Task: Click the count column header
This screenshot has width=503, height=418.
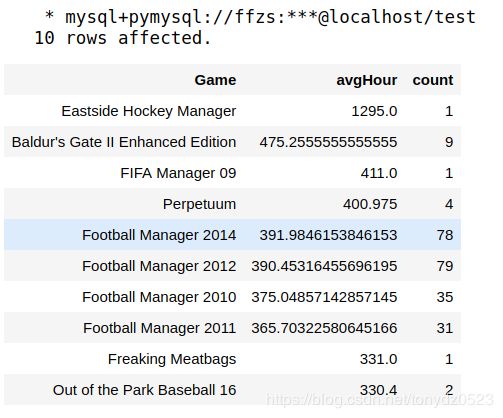Action: click(x=433, y=80)
